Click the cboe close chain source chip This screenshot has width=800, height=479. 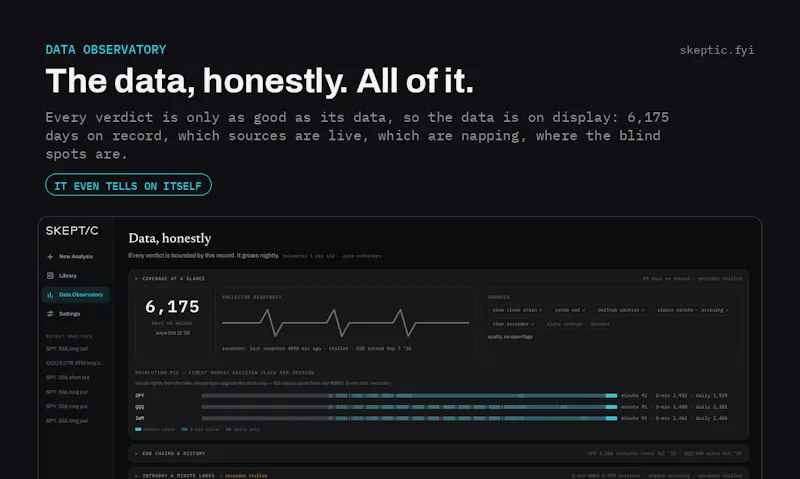[517, 310]
